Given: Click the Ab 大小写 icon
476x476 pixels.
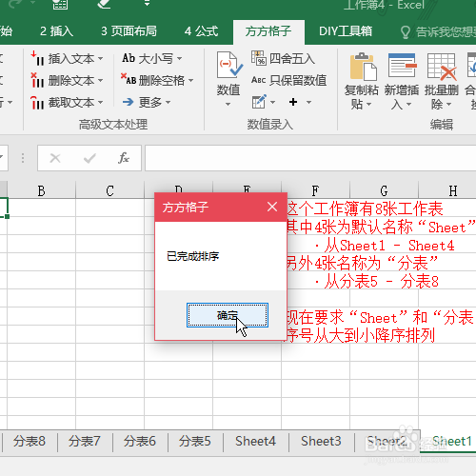Looking at the screenshot, I should click(x=129, y=58).
